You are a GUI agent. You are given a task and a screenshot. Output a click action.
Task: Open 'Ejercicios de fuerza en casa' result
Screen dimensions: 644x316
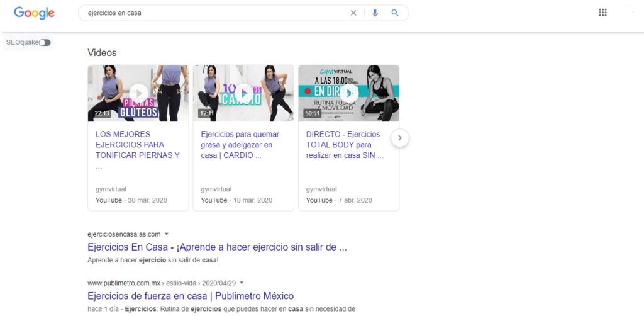191,296
